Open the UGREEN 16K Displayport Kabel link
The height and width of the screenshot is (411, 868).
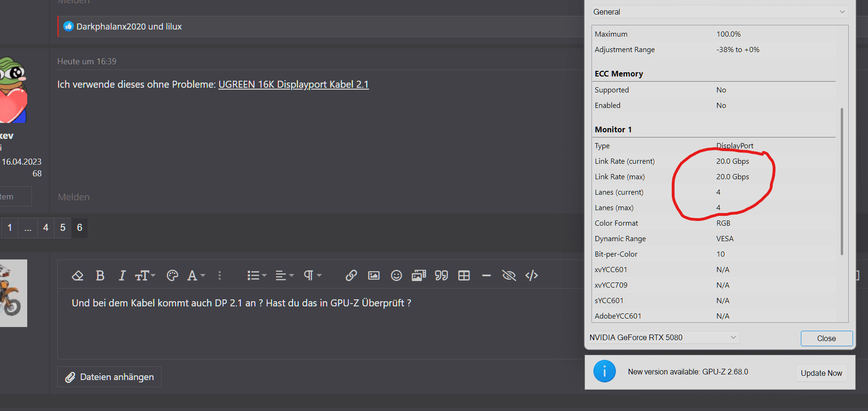pos(293,84)
